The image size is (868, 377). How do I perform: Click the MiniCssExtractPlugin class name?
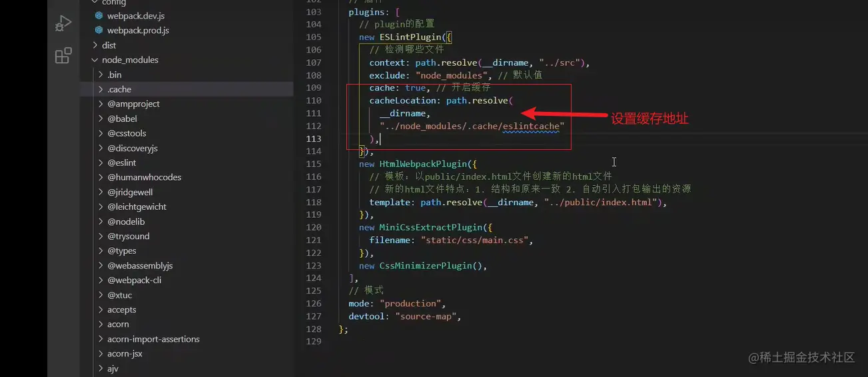[431, 227]
